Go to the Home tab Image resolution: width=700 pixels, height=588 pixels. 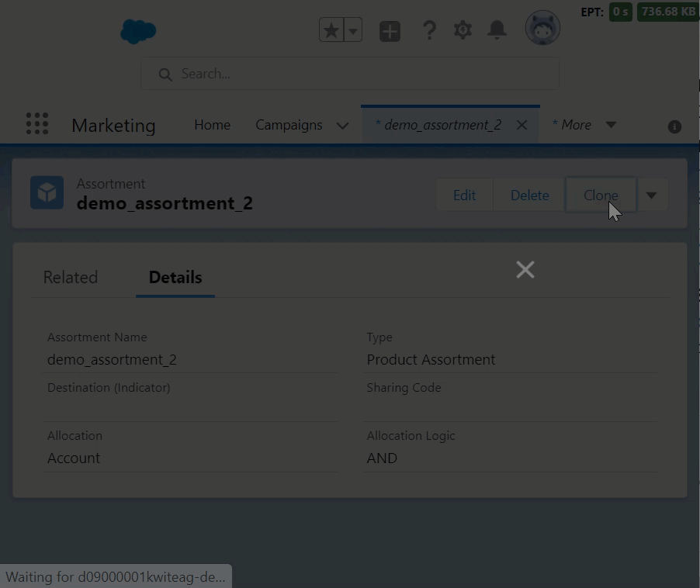click(212, 125)
